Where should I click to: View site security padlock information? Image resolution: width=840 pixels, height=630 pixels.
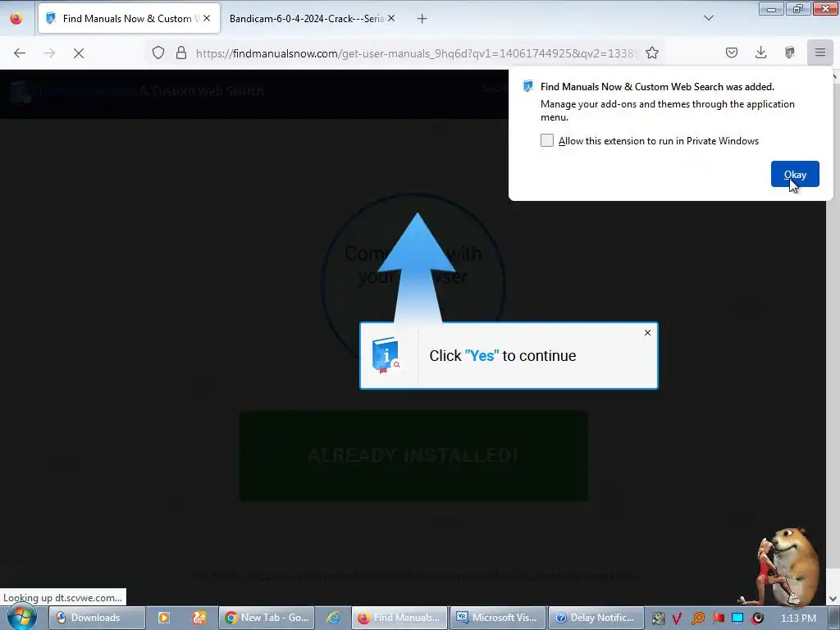point(181,53)
